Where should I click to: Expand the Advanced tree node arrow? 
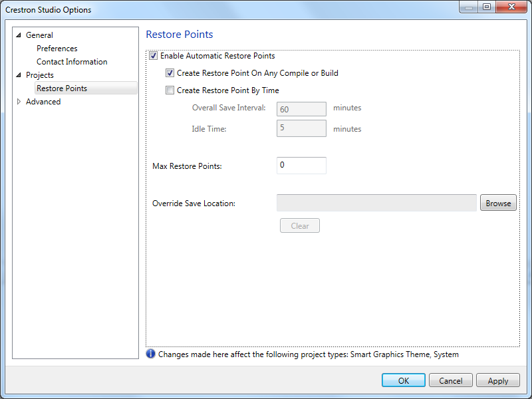pos(19,102)
